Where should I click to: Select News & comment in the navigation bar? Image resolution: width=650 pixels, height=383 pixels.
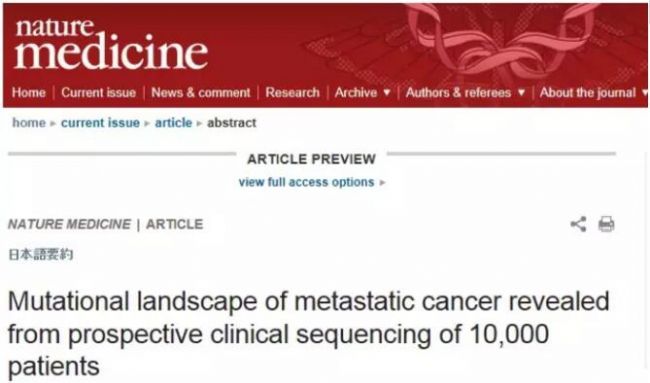201,92
